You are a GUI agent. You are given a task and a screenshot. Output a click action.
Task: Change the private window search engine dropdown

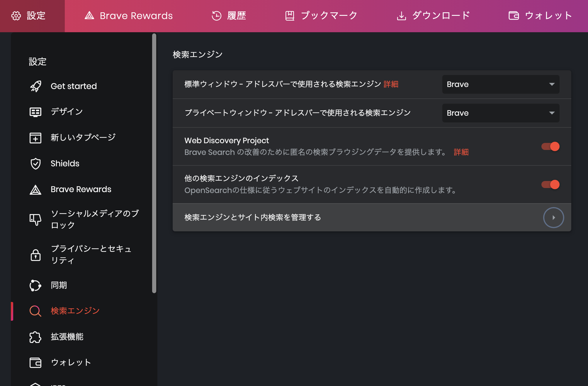500,113
